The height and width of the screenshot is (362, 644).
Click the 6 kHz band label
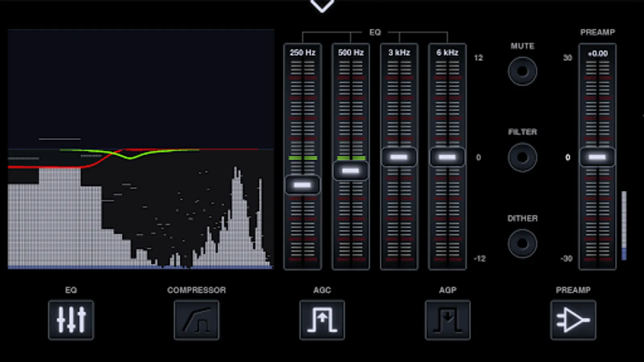coord(447,53)
